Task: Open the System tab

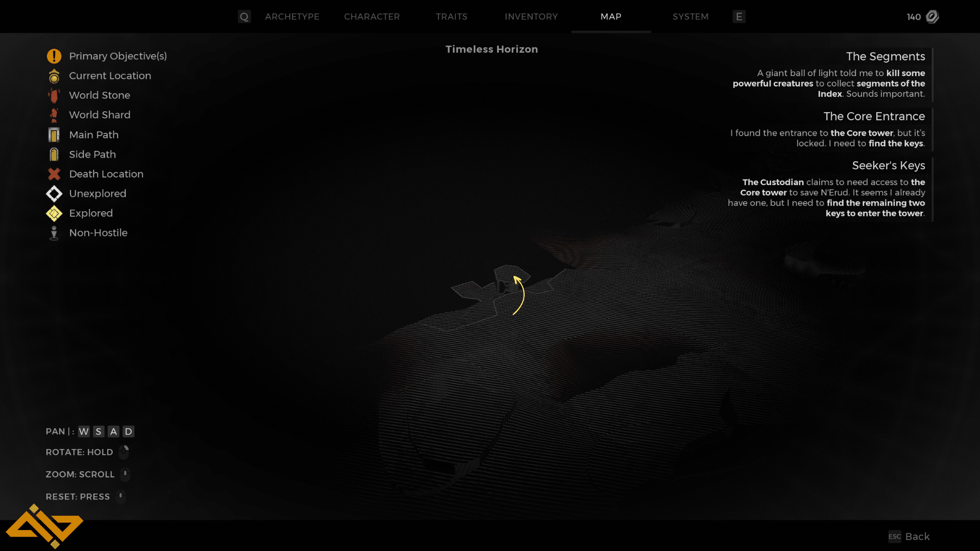Action: (690, 16)
